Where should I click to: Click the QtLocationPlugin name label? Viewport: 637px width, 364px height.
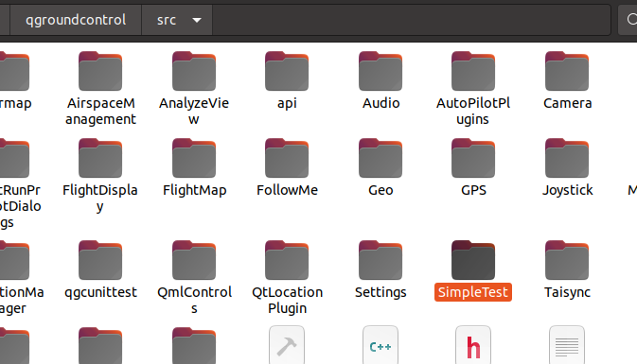click(287, 301)
